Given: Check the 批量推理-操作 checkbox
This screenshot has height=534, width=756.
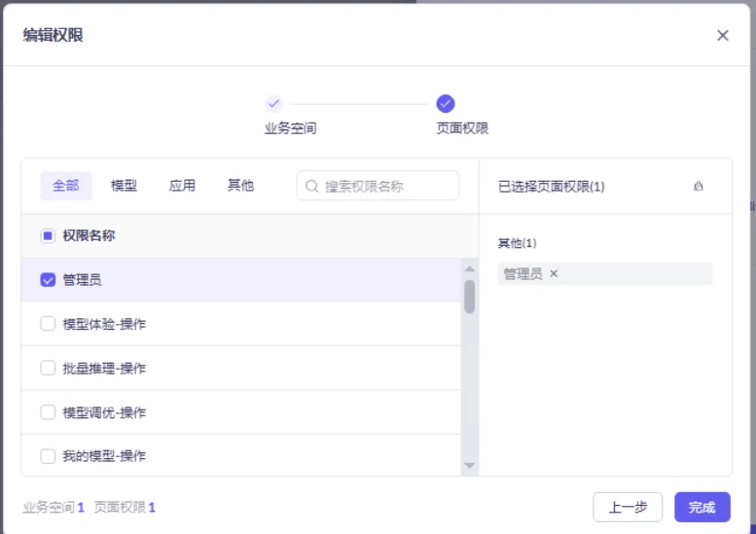Looking at the screenshot, I should [48, 368].
